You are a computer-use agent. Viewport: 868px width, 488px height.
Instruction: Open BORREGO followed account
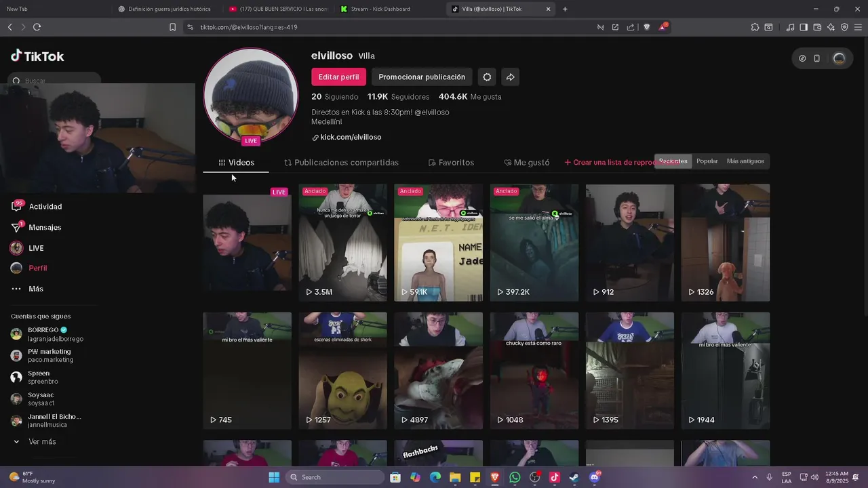pos(47,334)
